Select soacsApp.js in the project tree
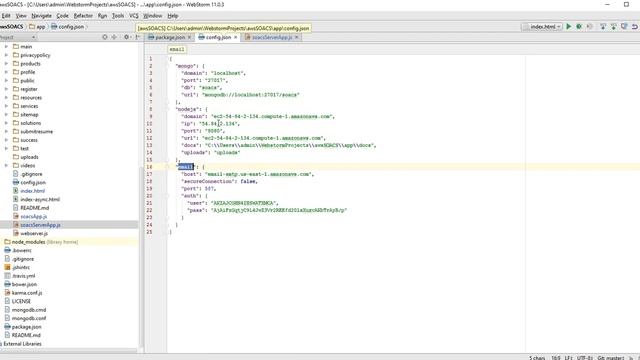Screen dimensions: 640x360 [x=33, y=216]
